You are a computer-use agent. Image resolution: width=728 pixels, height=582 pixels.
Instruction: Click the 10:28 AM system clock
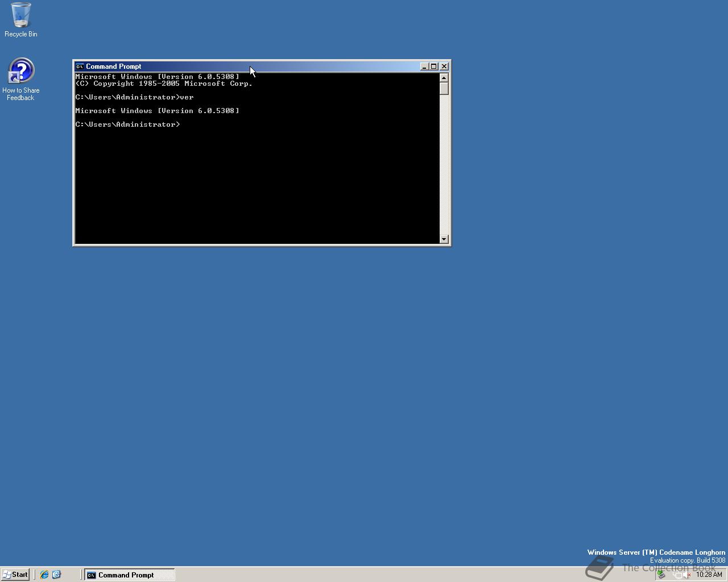click(x=709, y=575)
